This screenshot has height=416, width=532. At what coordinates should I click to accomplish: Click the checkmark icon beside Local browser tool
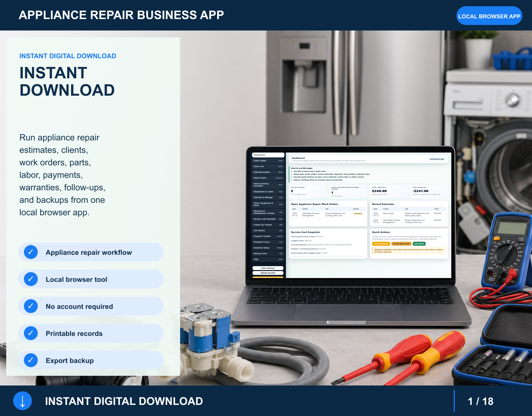point(31,279)
